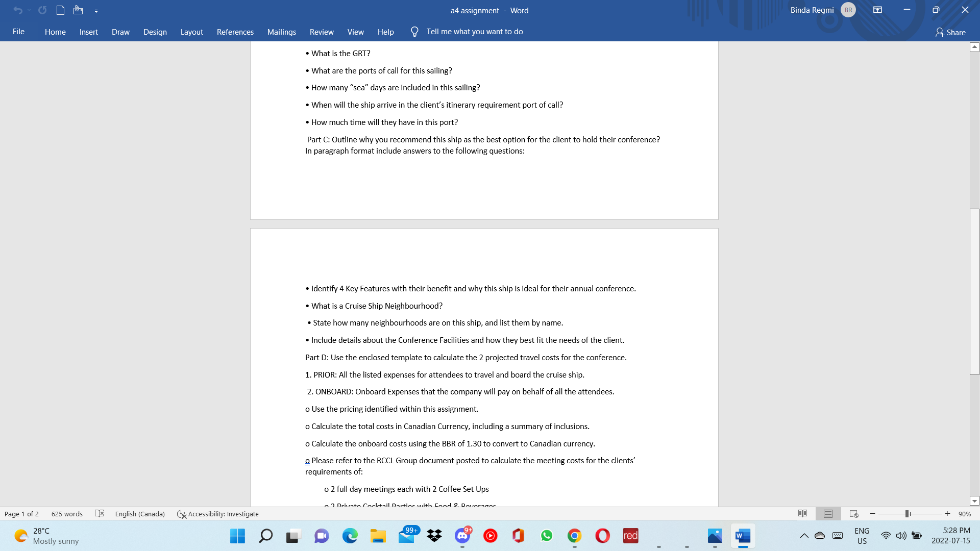
Task: Click the Touch/Mouse Mode icon
Action: [x=78, y=10]
